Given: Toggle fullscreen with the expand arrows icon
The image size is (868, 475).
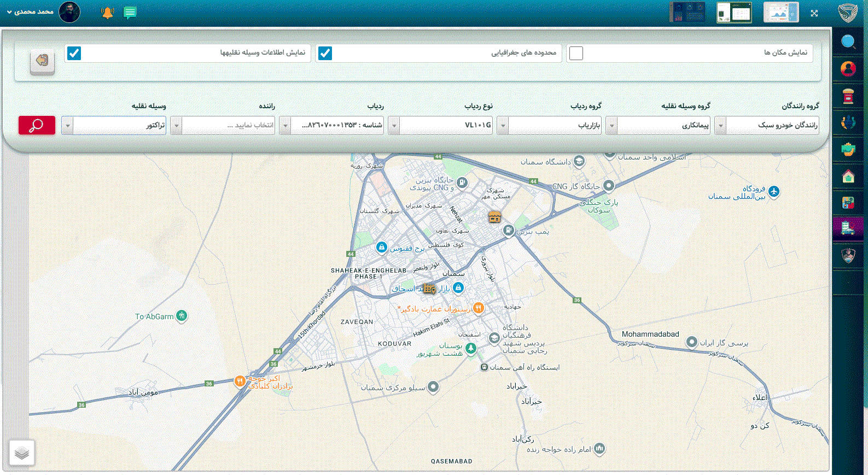Looking at the screenshot, I should (x=814, y=13).
